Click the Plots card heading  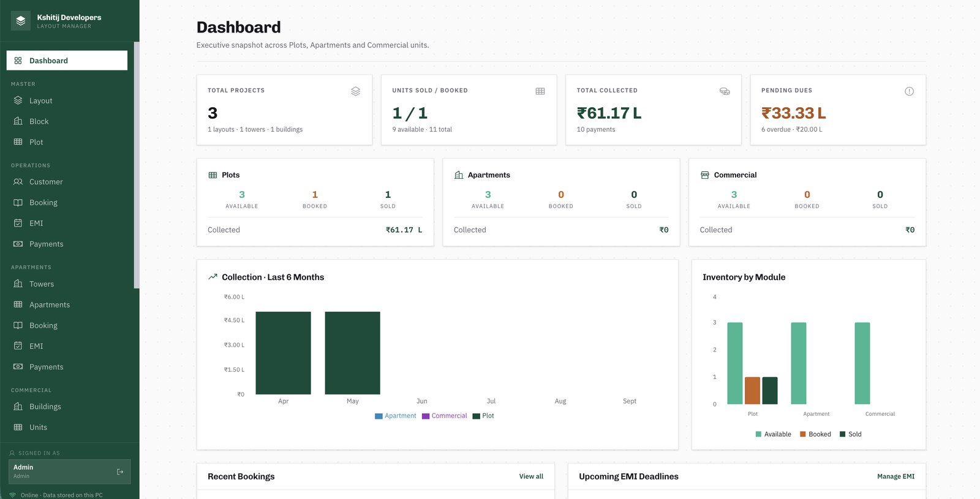(x=231, y=175)
